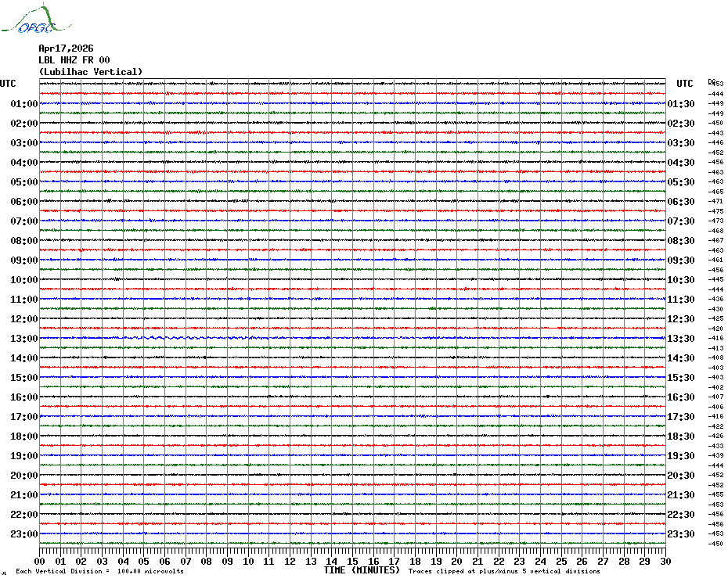
Task: Click the 09:00 hour label
Action: click(24, 260)
